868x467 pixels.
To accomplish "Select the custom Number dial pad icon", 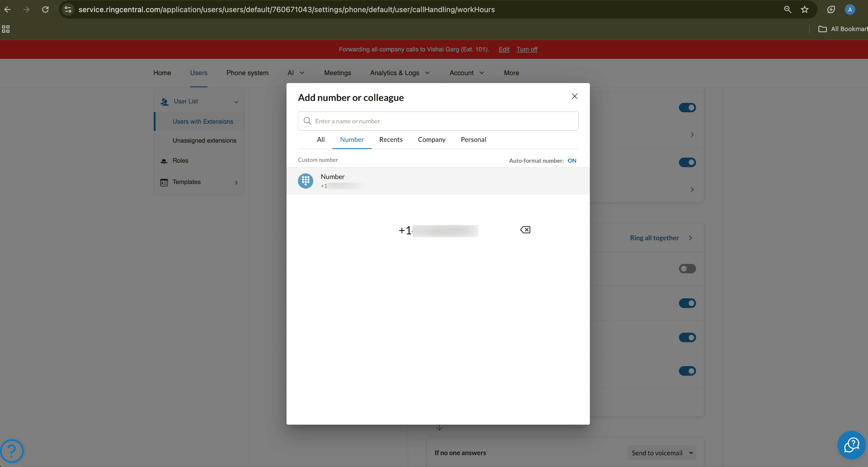I will pyautogui.click(x=306, y=181).
